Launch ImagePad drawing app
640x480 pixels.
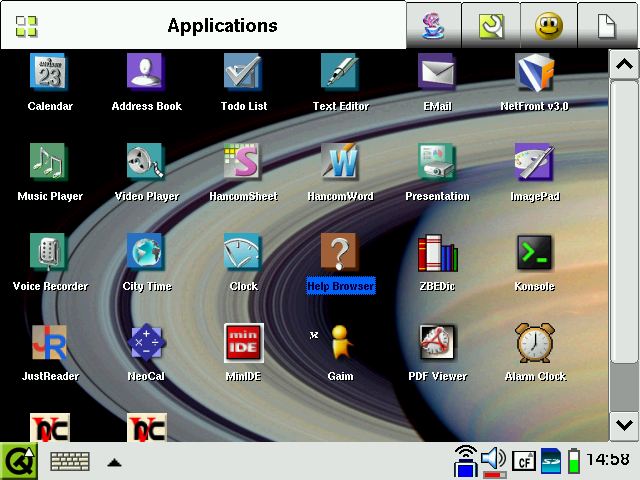tap(534, 162)
